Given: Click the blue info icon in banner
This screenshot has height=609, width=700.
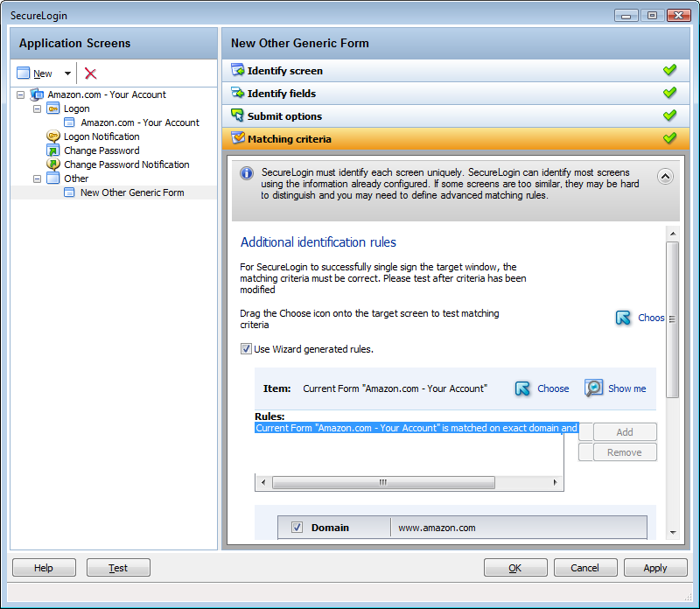Looking at the screenshot, I should tap(247, 173).
